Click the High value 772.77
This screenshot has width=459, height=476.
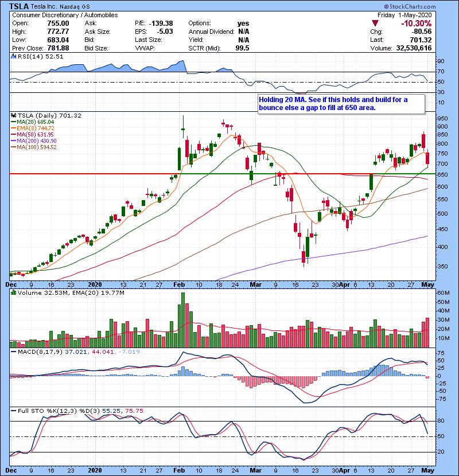point(58,32)
